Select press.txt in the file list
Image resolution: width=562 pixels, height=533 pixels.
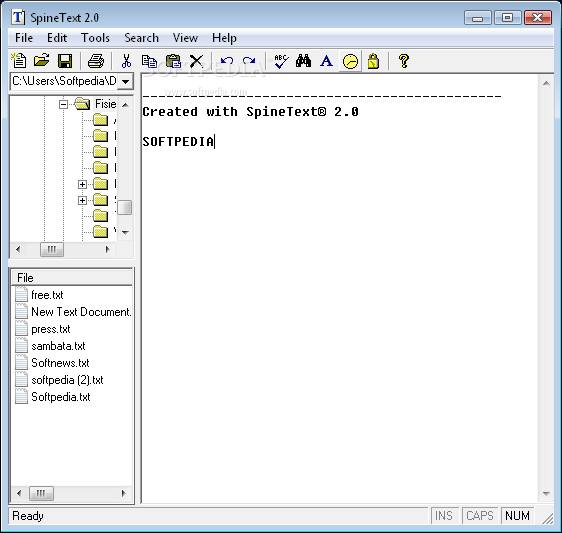pyautogui.click(x=51, y=329)
